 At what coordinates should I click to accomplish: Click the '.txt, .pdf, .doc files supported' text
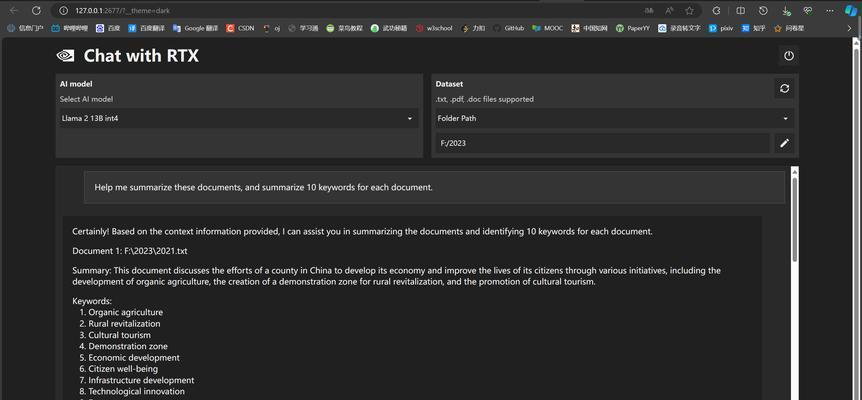tap(484, 99)
